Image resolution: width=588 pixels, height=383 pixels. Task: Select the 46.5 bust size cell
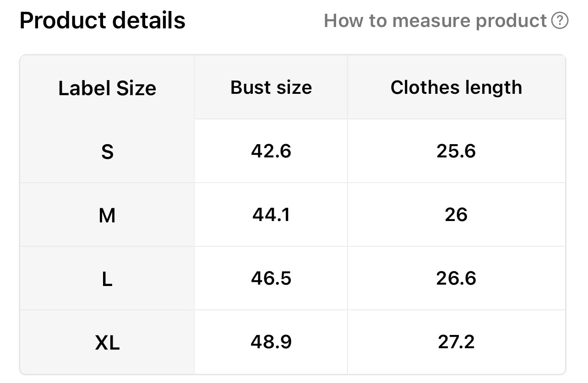pyautogui.click(x=271, y=278)
